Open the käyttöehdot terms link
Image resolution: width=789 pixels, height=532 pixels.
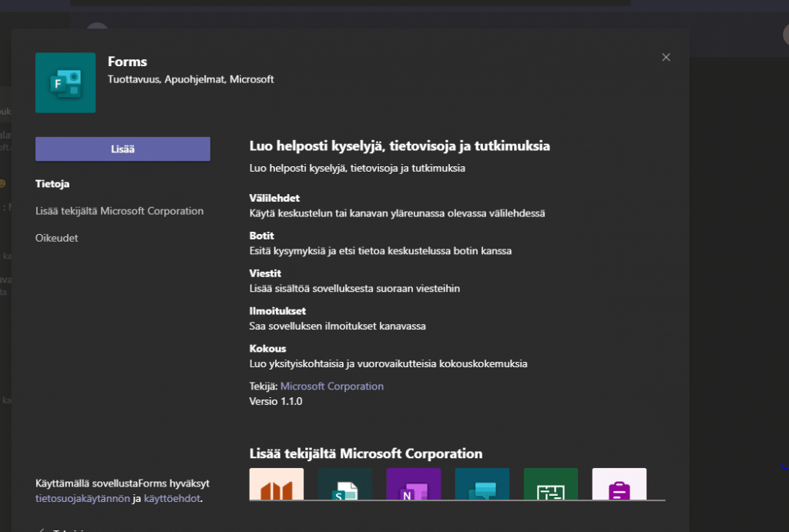click(172, 498)
